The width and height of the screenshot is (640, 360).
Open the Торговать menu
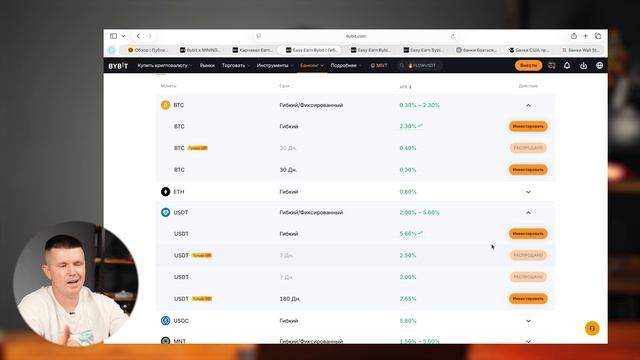pyautogui.click(x=236, y=65)
